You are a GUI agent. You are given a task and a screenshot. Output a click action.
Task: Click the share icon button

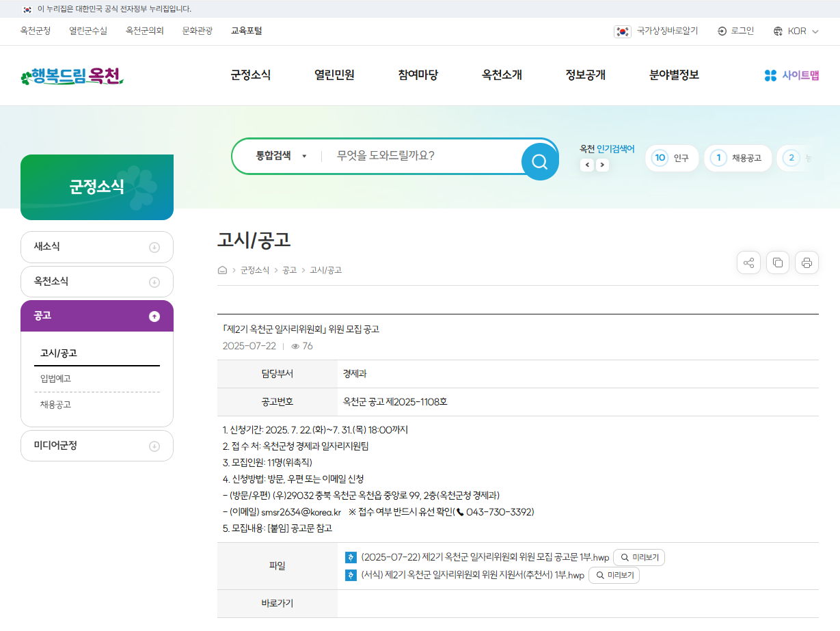[x=748, y=263]
